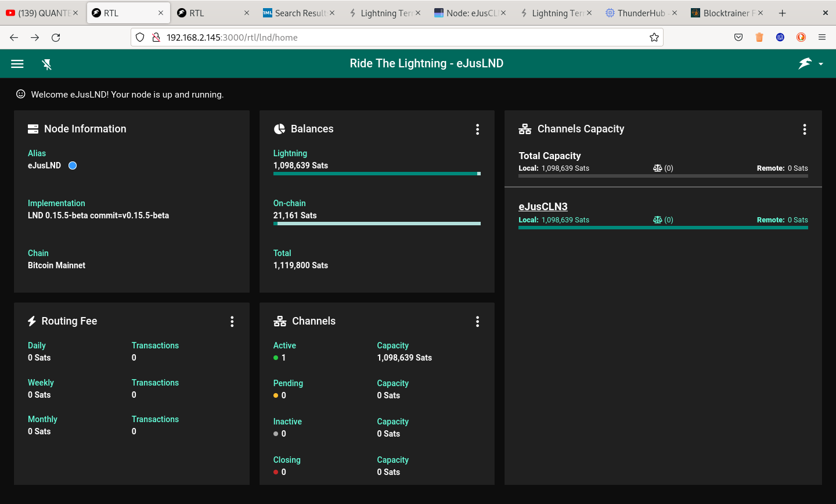The height and width of the screenshot is (504, 836).
Task: Go forward with the browser forward arrow
Action: click(35, 37)
